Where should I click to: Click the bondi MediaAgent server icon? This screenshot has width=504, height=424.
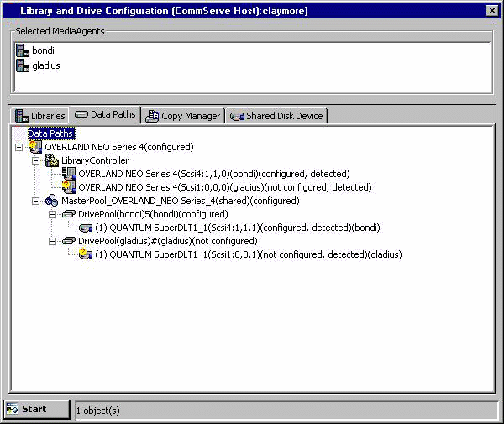point(22,50)
